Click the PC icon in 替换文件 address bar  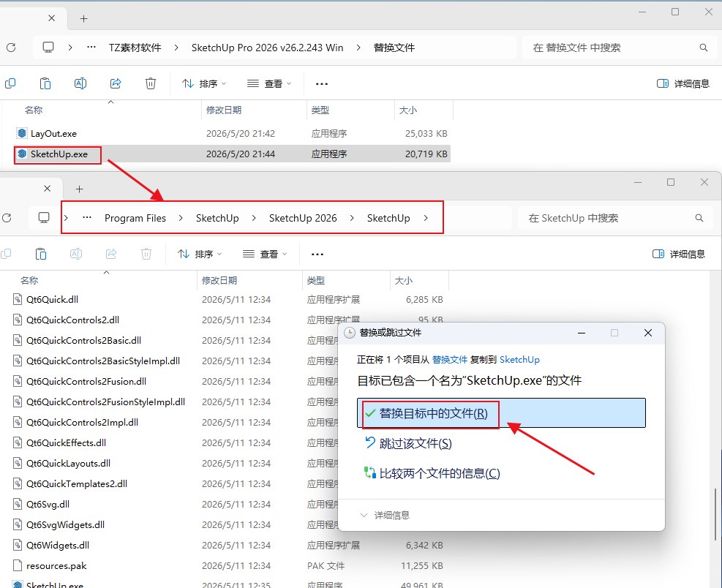point(48,48)
